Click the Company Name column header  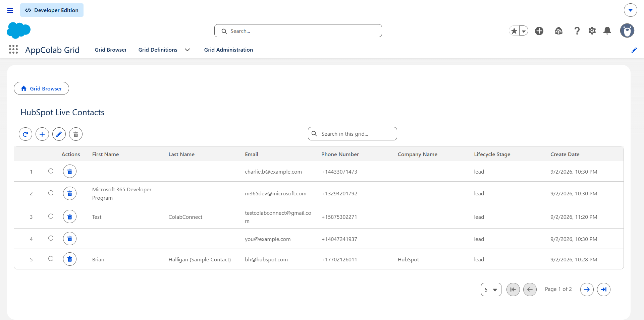point(418,154)
